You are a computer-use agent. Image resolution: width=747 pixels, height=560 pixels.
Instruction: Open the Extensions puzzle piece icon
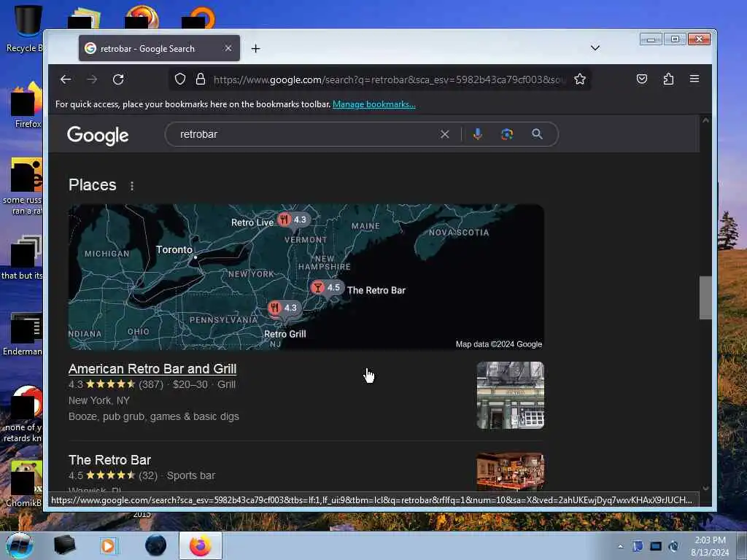(668, 79)
